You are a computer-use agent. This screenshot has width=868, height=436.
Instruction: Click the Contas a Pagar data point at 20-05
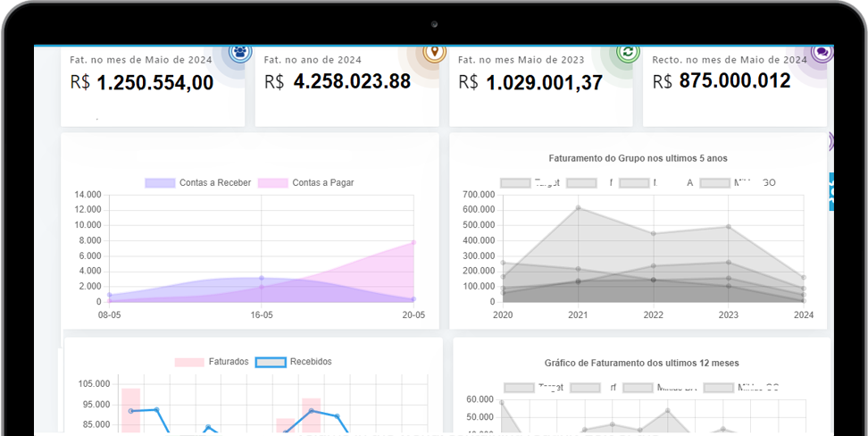coord(413,242)
